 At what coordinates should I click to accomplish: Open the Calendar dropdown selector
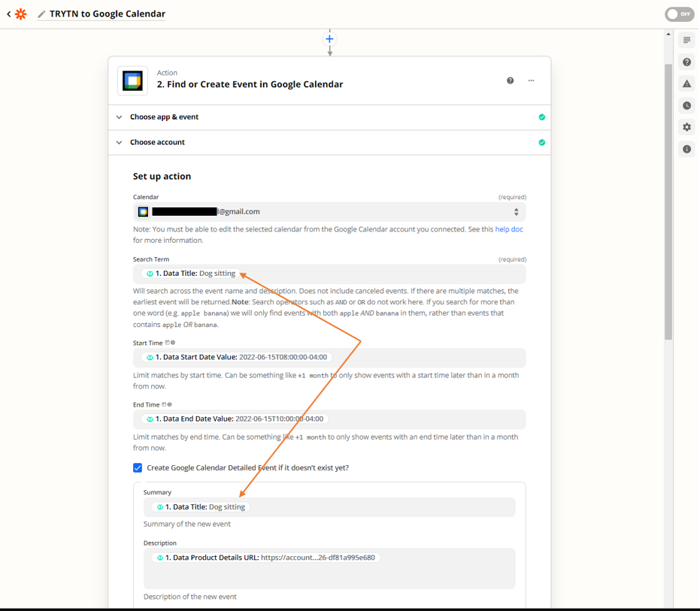click(x=329, y=211)
